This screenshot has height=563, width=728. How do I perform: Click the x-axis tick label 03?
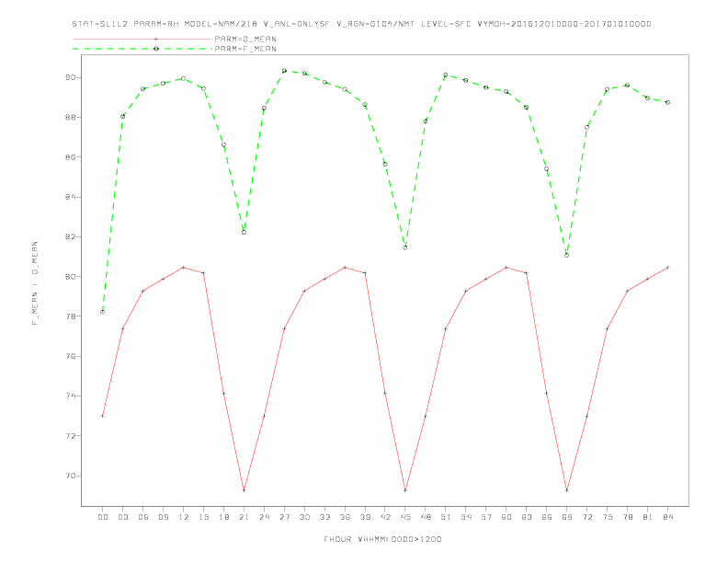pyautogui.click(x=122, y=517)
